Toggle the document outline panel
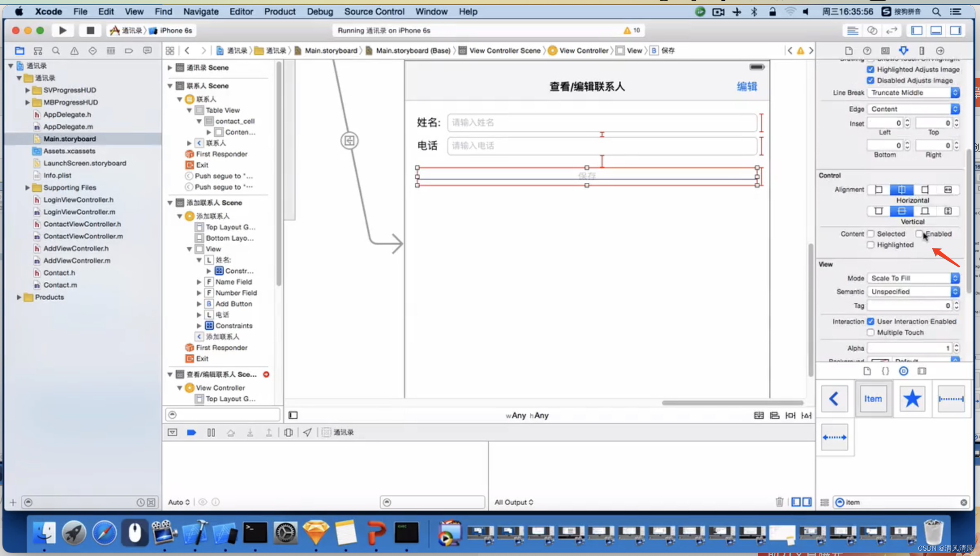The height and width of the screenshot is (556, 980). 293,415
